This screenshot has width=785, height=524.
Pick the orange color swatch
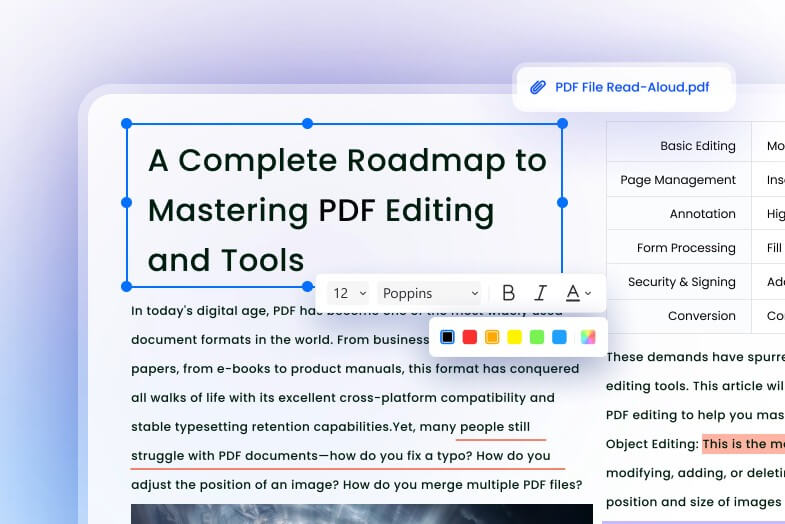[492, 337]
